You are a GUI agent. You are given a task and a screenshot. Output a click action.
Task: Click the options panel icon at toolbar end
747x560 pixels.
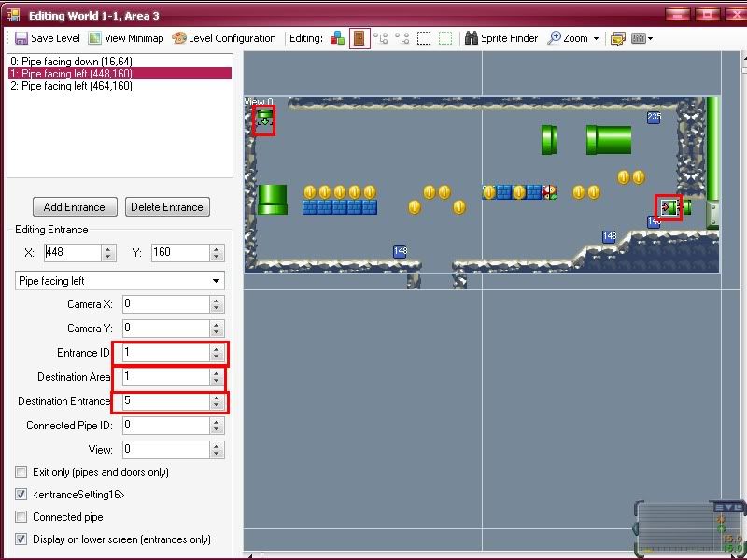click(638, 38)
